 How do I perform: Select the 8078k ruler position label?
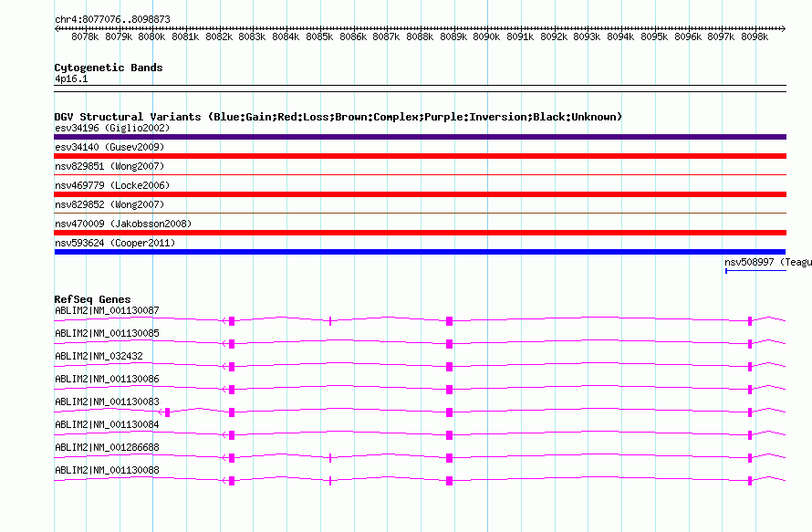pos(85,37)
